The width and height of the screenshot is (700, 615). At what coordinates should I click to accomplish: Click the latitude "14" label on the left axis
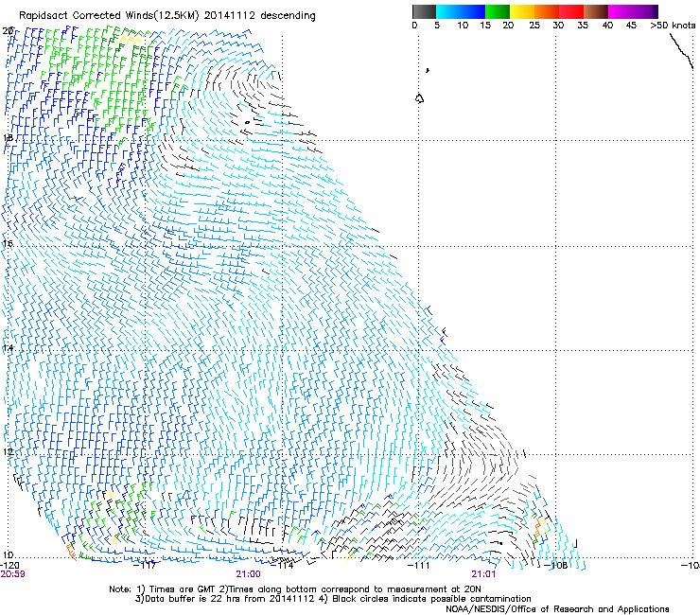(8, 348)
